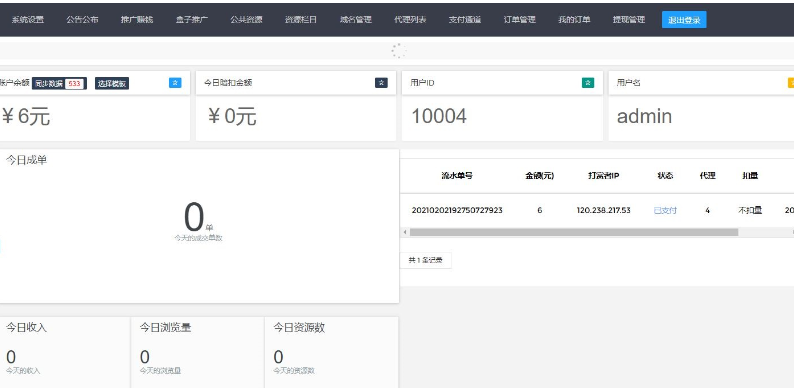Click the 扣量 column header
This screenshot has width=794, height=388.
(x=750, y=176)
